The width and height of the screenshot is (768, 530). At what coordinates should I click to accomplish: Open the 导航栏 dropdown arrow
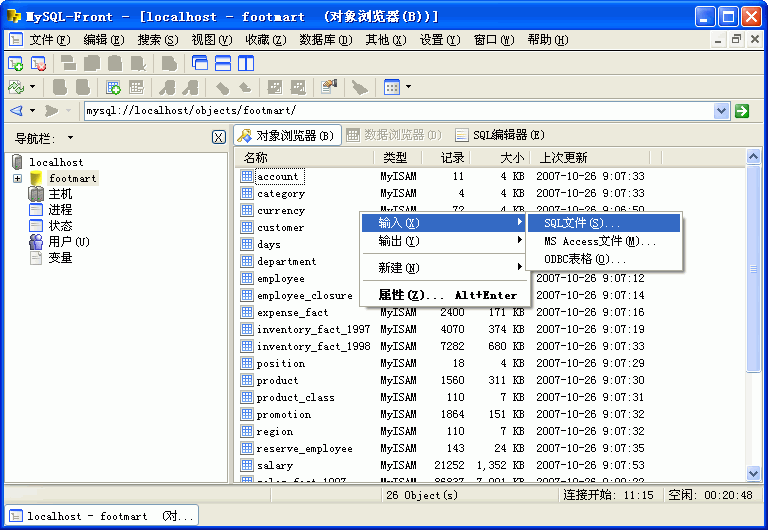pos(71,138)
